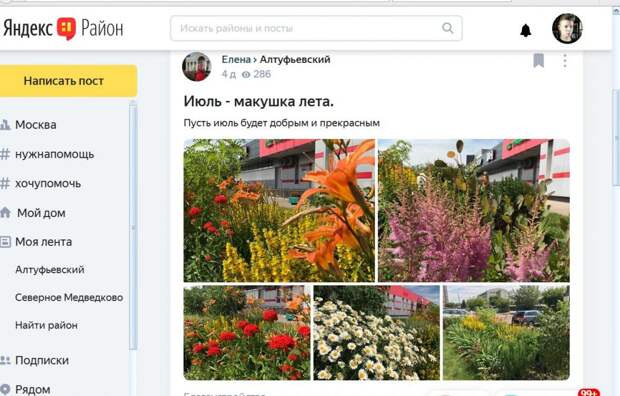The image size is (620, 396).
Task: Click the view count 286
Action: [x=262, y=74]
